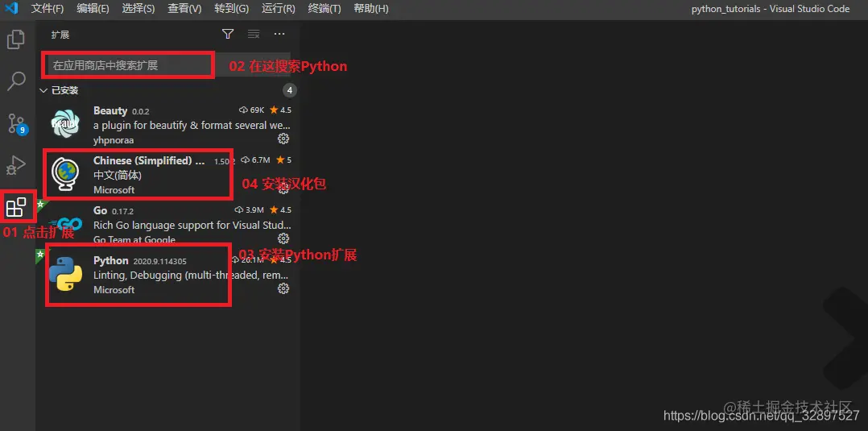Open the 编辑(E) menu

pyautogui.click(x=93, y=9)
